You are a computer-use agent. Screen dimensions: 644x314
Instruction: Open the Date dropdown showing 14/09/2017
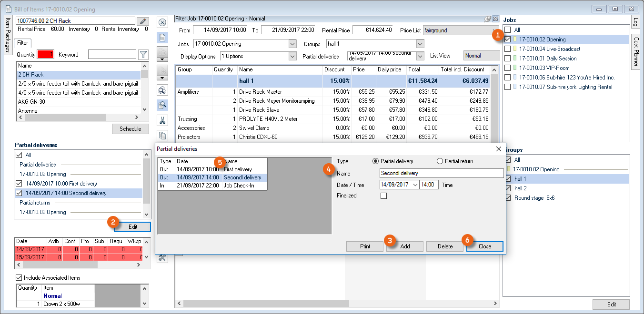(x=414, y=185)
